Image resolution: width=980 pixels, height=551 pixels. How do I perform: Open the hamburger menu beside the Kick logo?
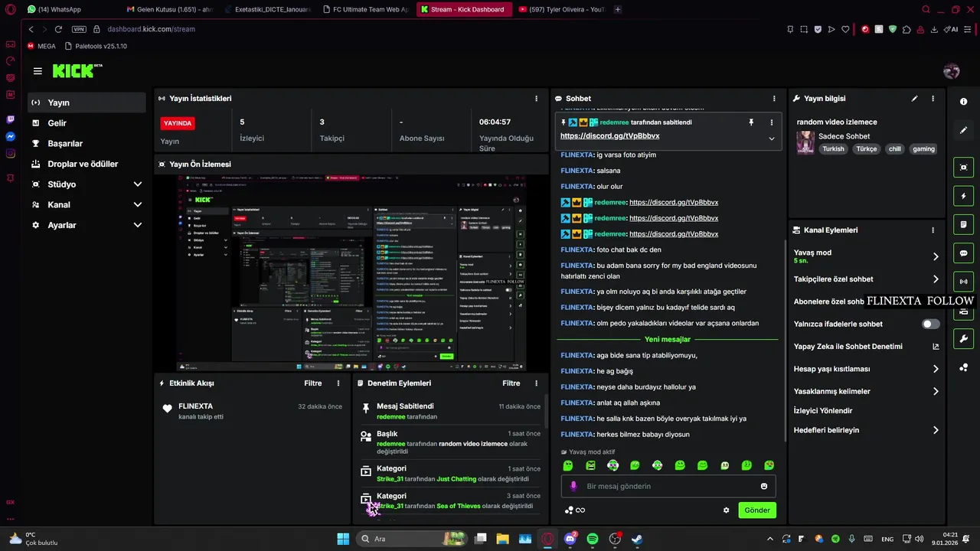(38, 71)
